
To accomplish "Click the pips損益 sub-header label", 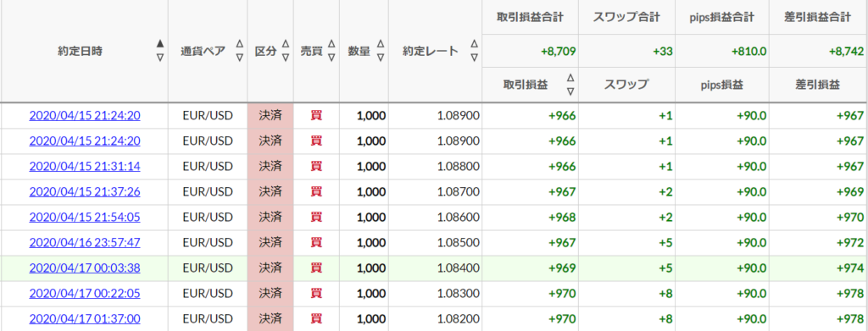I will pos(722,85).
